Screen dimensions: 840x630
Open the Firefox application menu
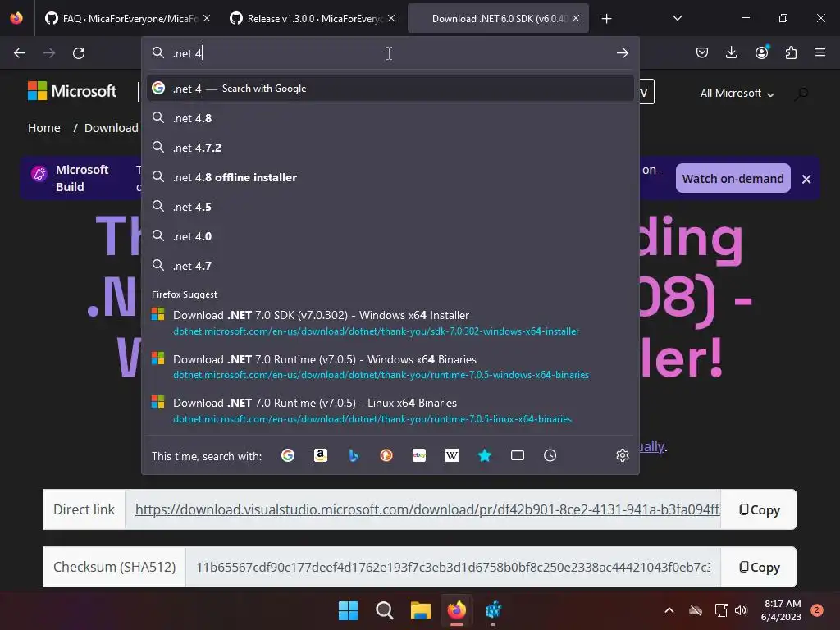coord(820,52)
